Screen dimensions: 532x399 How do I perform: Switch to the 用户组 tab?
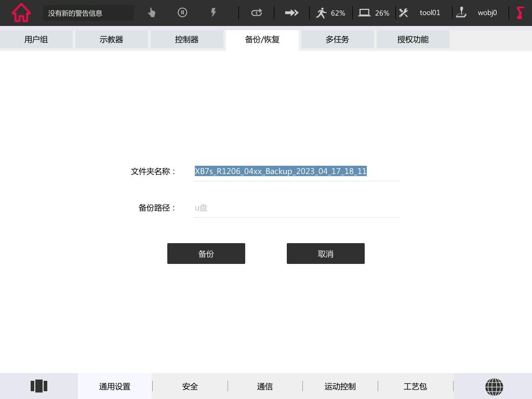point(36,39)
